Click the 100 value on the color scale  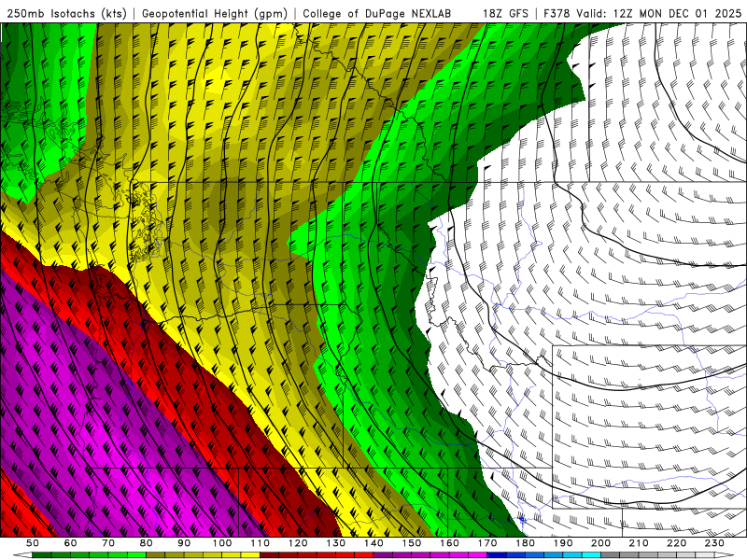222,543
